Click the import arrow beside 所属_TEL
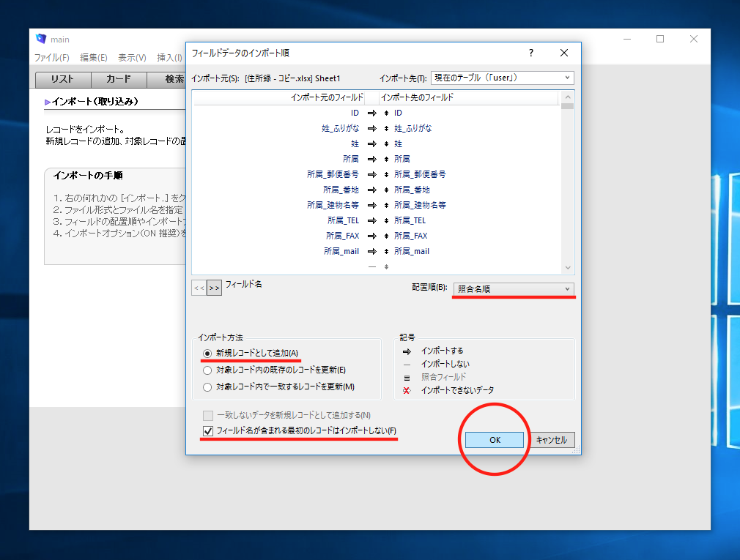 click(371, 220)
